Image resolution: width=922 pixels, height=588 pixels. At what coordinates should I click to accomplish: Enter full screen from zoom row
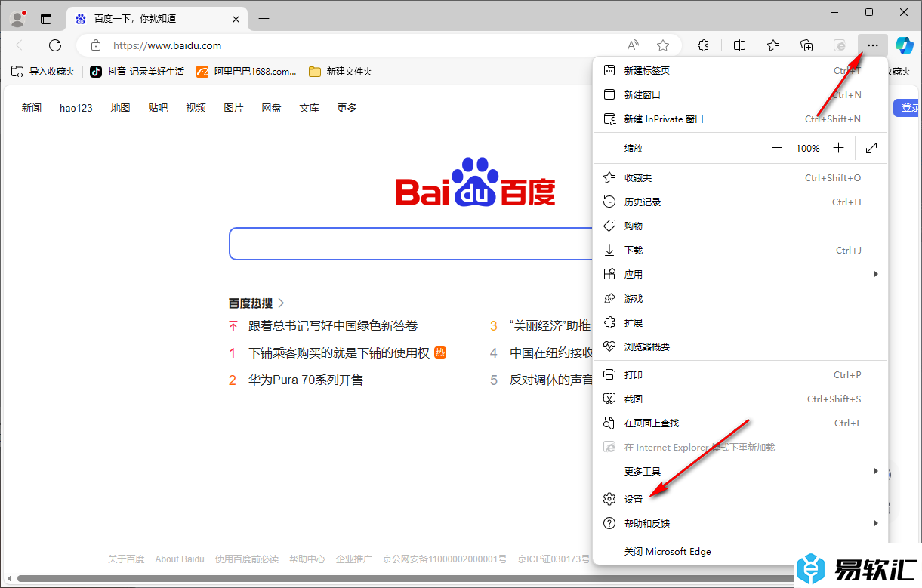click(x=871, y=149)
